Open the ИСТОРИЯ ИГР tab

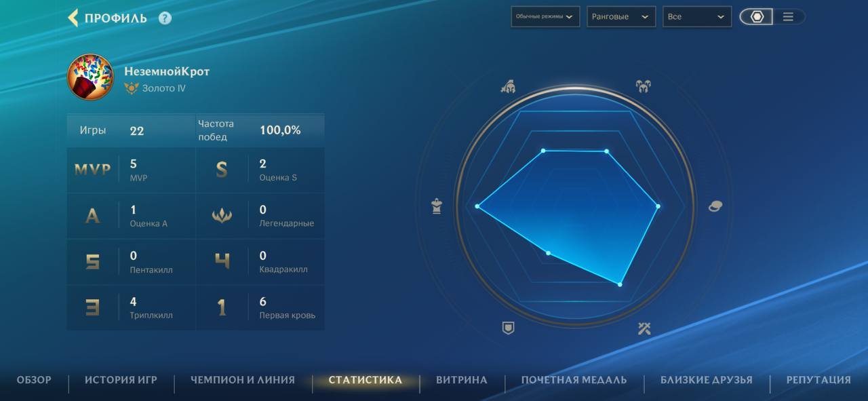121,380
